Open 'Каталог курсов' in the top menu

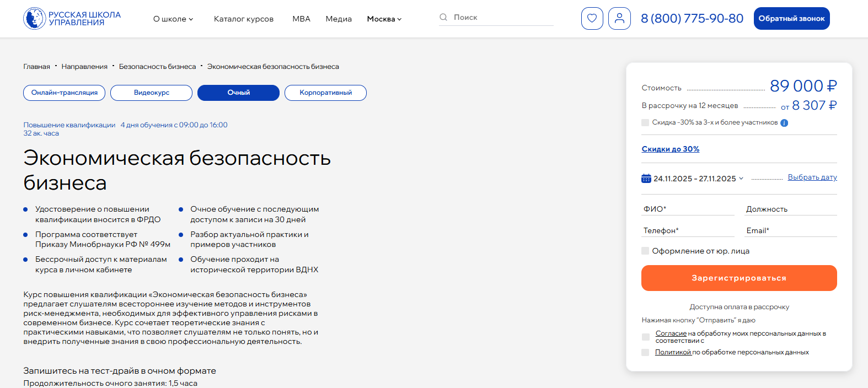pyautogui.click(x=243, y=19)
